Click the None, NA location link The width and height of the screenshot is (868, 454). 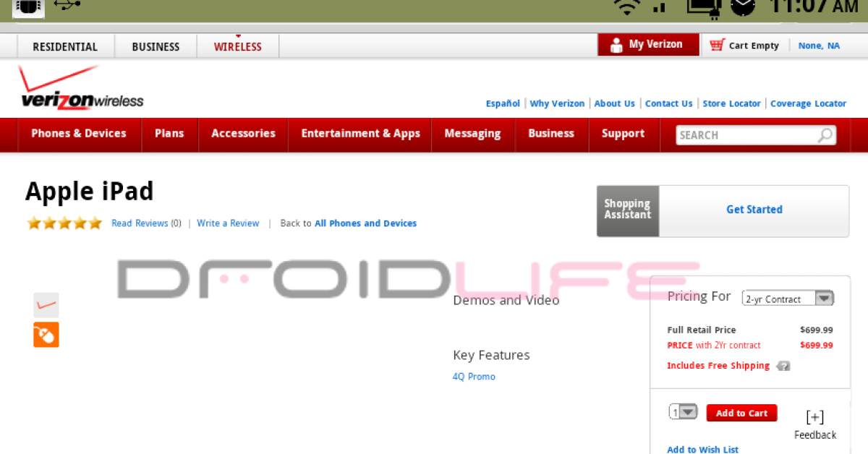[819, 46]
